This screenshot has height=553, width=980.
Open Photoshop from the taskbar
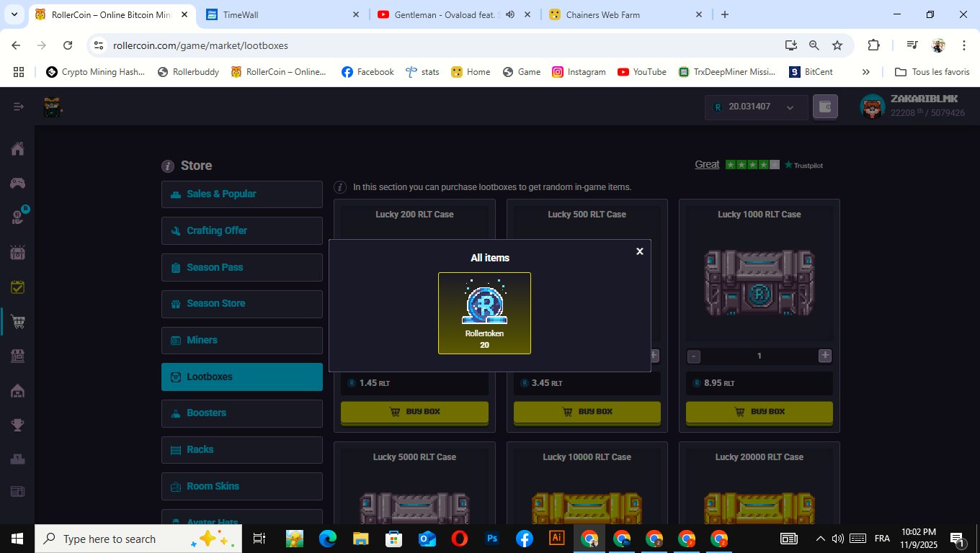[x=492, y=539]
